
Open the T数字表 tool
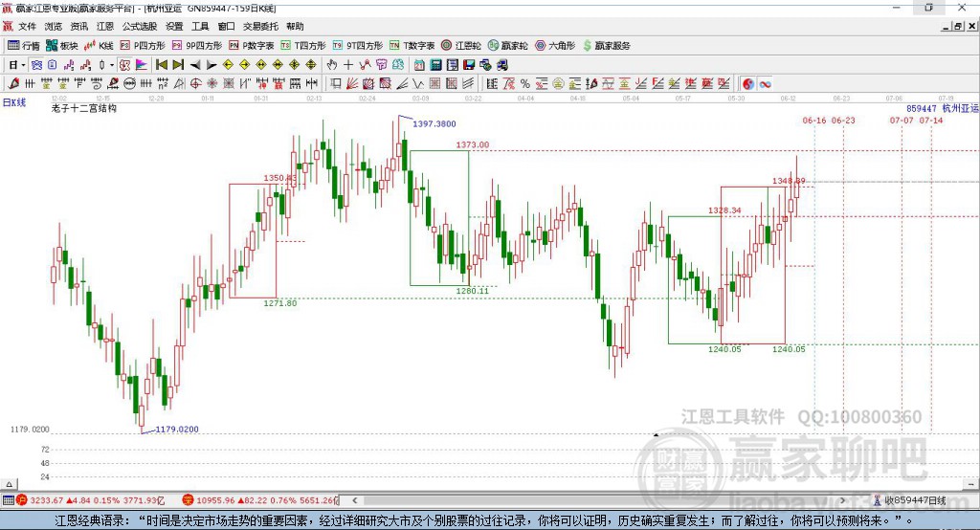coord(412,46)
